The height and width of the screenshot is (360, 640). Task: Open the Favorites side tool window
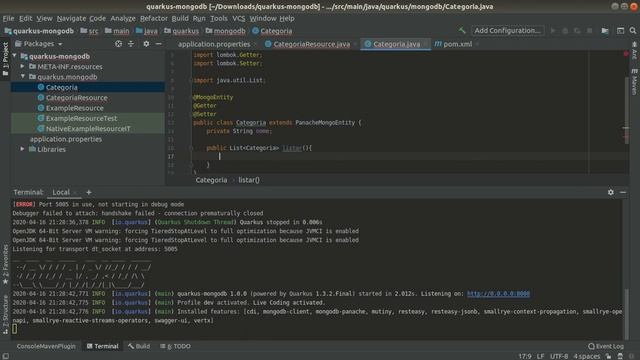click(x=5, y=264)
